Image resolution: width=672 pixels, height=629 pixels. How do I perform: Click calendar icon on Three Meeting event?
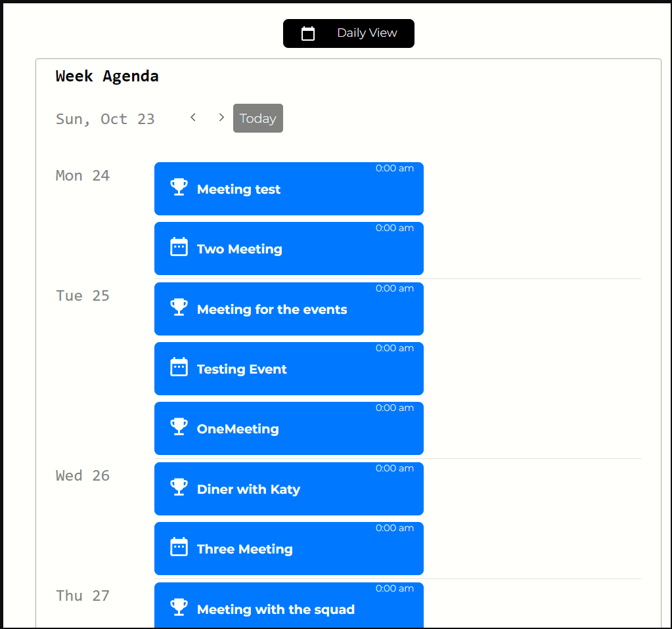[179, 547]
